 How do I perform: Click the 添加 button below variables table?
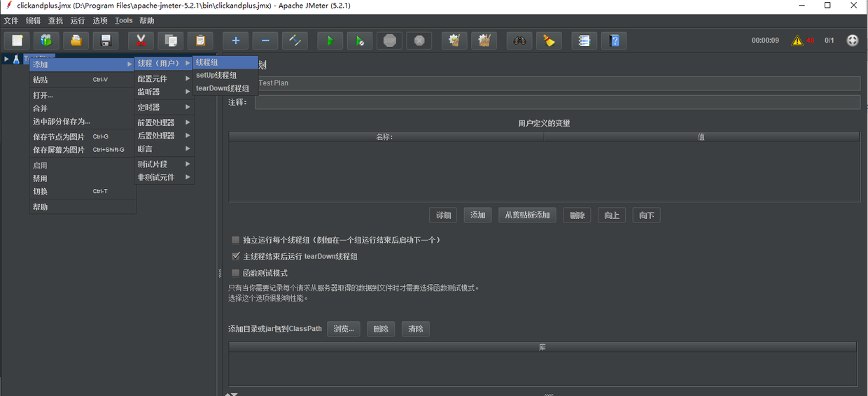478,215
